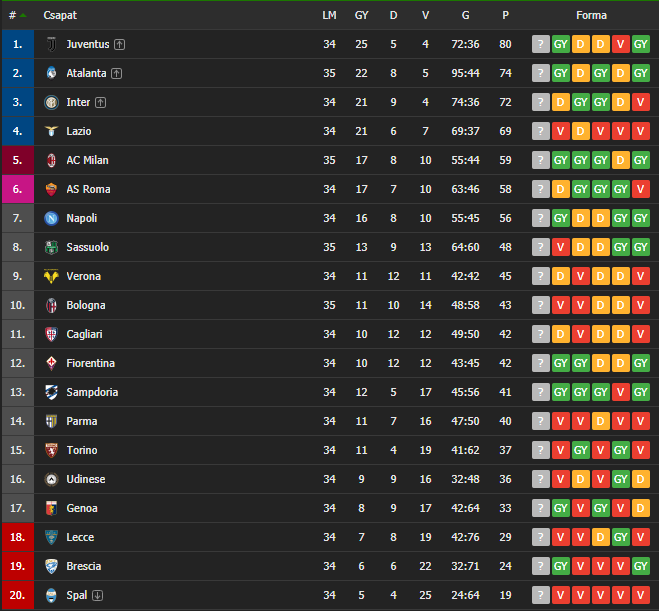Click the LM matches played header

click(x=329, y=16)
